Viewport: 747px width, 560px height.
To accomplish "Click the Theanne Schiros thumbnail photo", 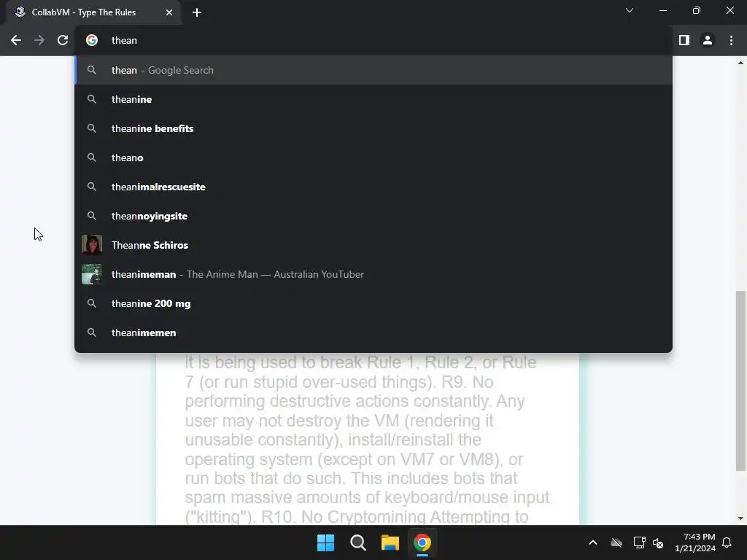I will click(x=92, y=245).
